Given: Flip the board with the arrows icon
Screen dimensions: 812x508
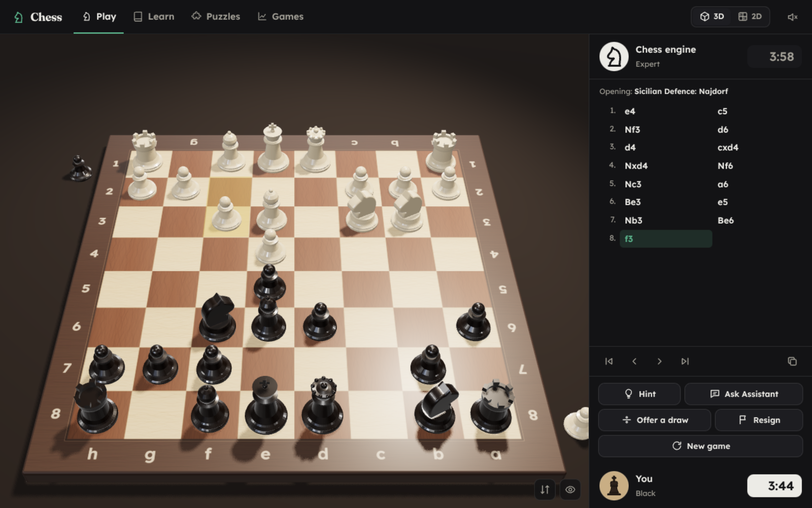Looking at the screenshot, I should [x=545, y=490].
